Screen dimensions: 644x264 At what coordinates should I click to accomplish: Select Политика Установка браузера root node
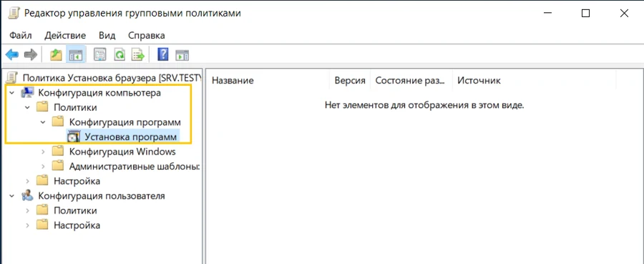pos(112,78)
